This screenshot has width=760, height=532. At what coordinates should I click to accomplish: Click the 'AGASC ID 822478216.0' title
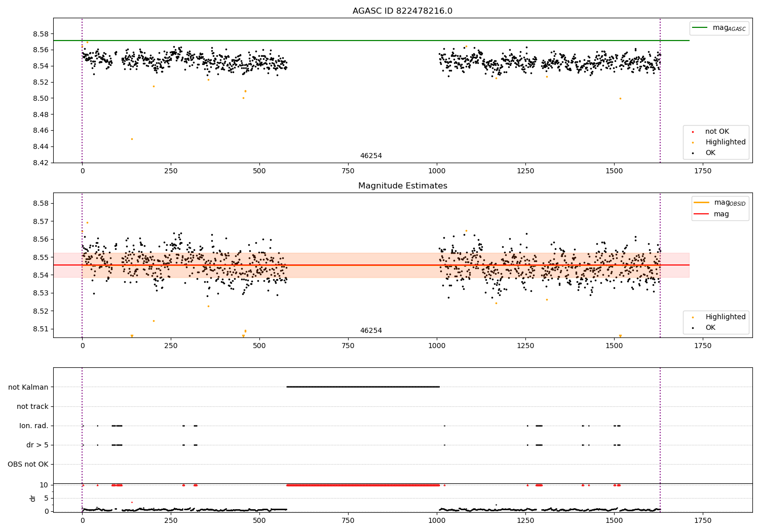pos(402,11)
